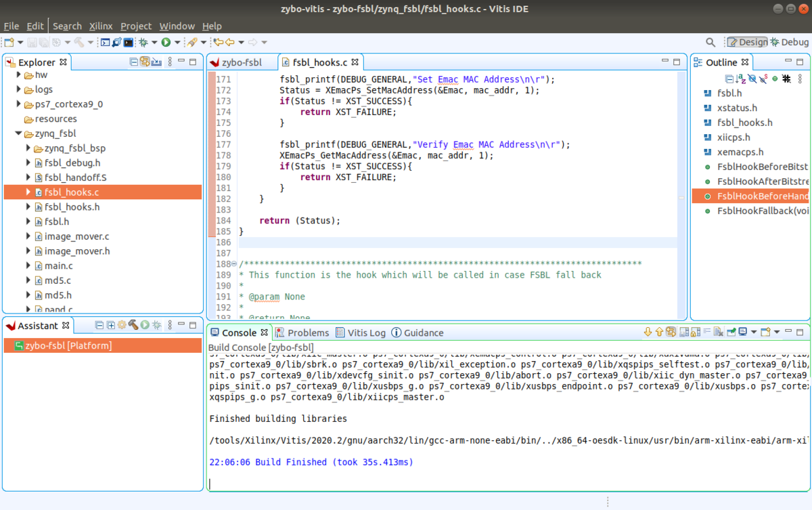Toggle Scroll Lock in the Console toolbar

click(696, 332)
